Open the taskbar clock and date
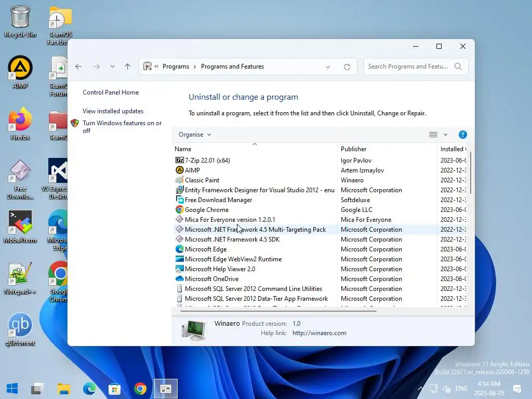 (489, 389)
